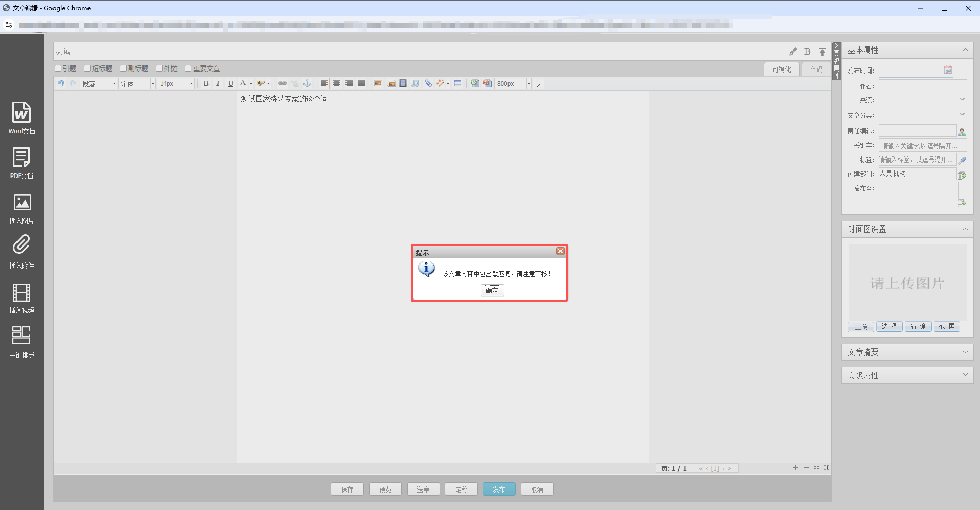
Task: Open the 宋体 font family dropdown
Action: 137,83
